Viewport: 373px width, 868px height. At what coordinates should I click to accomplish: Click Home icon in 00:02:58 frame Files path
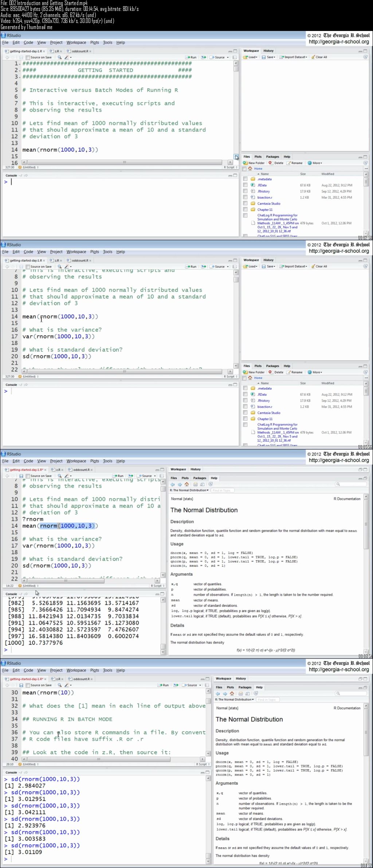pos(250,169)
